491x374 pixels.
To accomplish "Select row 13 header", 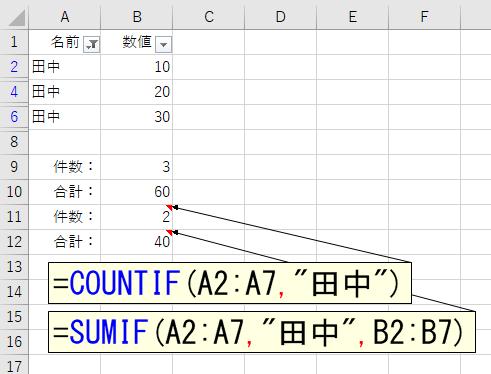I will [x=14, y=267].
